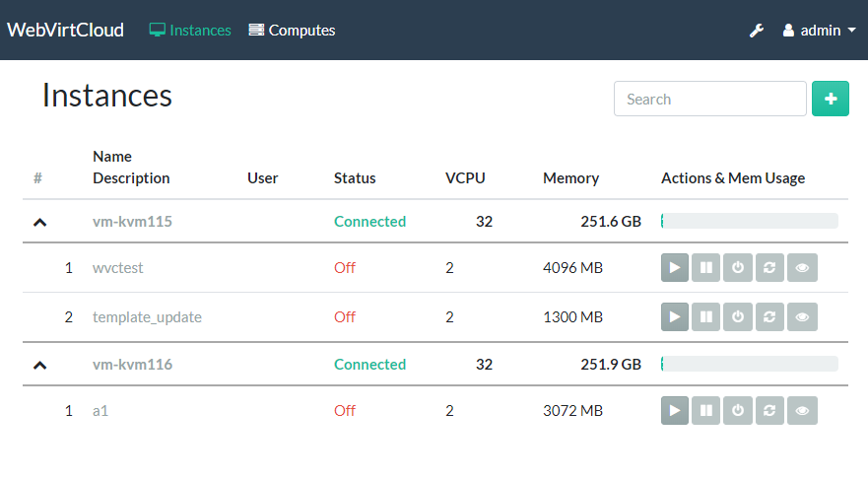Power off the wvctest instance
This screenshot has height=481, width=868.
pos(738,267)
